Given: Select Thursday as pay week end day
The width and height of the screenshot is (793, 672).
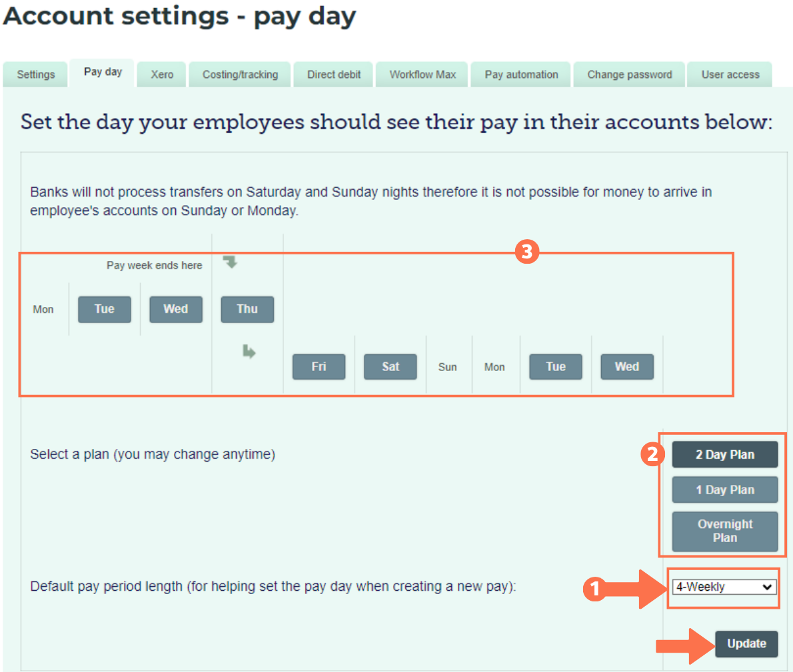Looking at the screenshot, I should pyautogui.click(x=247, y=309).
